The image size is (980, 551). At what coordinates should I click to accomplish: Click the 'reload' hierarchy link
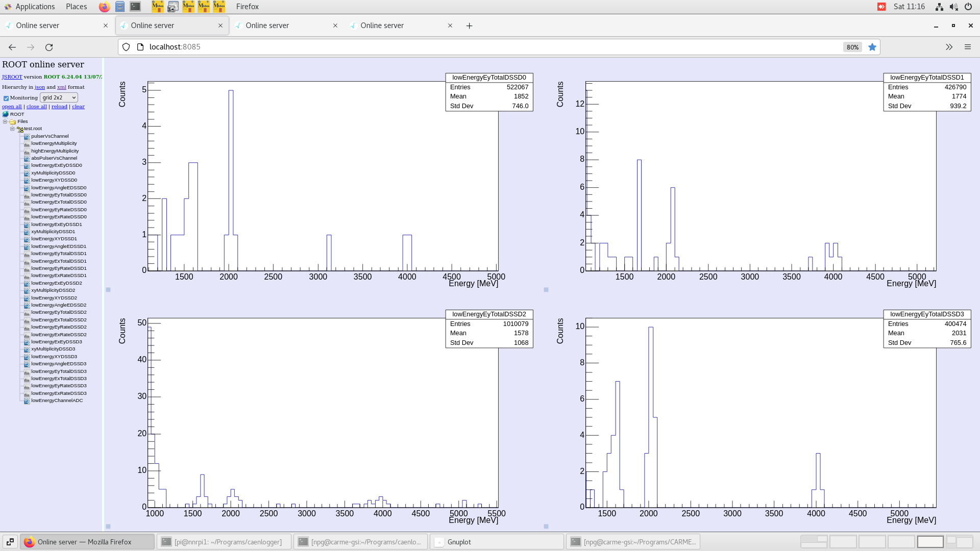click(x=59, y=107)
